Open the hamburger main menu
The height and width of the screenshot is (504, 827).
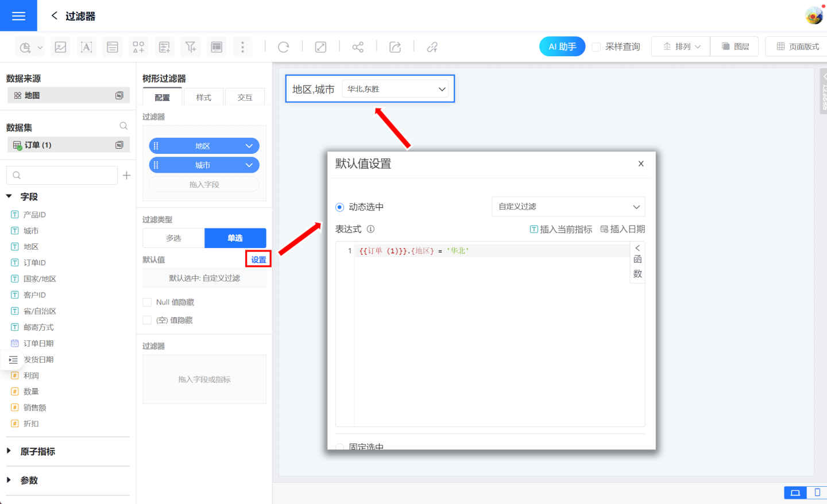(18, 15)
